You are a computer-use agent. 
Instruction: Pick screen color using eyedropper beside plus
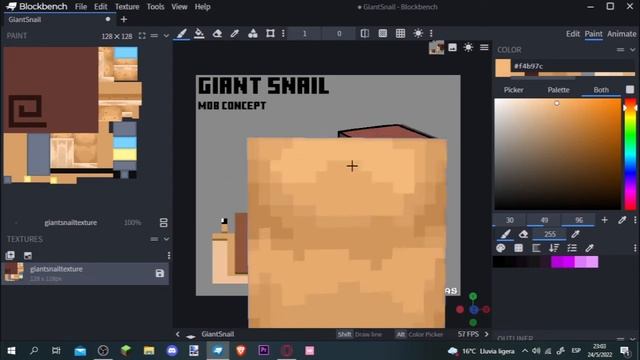click(622, 220)
